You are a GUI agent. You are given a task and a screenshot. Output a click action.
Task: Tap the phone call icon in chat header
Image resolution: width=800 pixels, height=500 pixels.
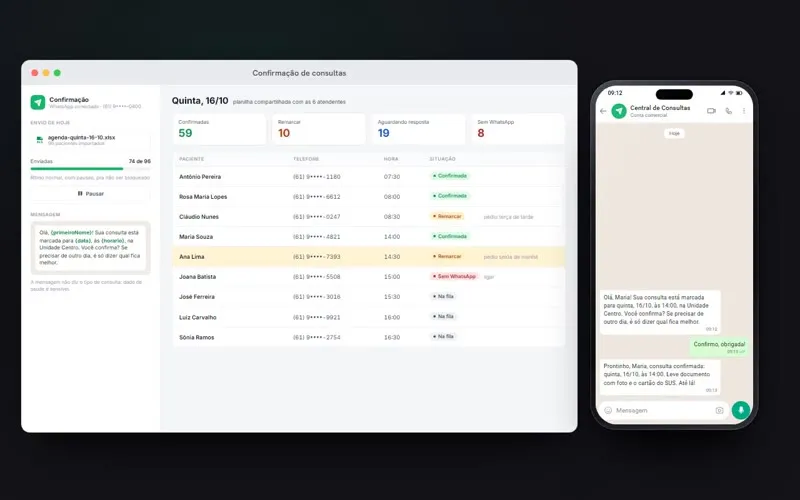(729, 111)
